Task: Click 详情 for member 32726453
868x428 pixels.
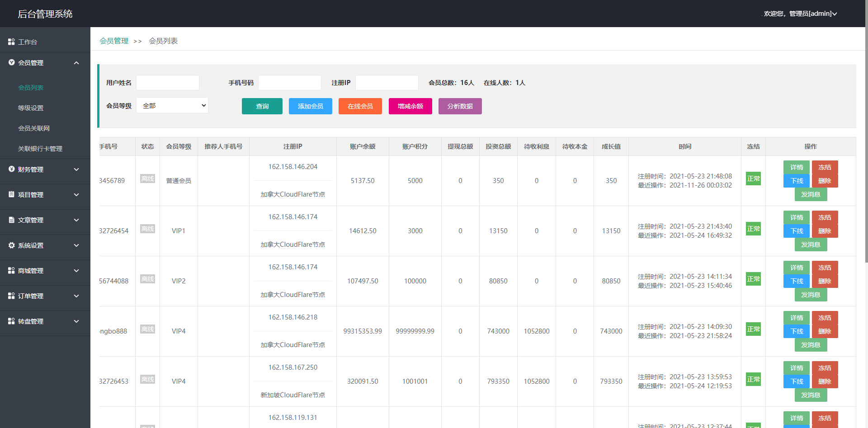Action: pyautogui.click(x=797, y=368)
